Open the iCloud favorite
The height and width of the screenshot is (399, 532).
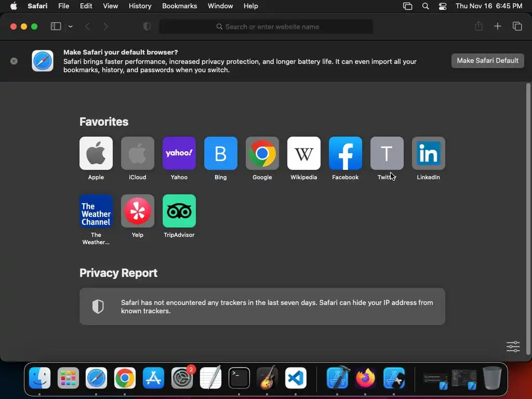[137, 153]
